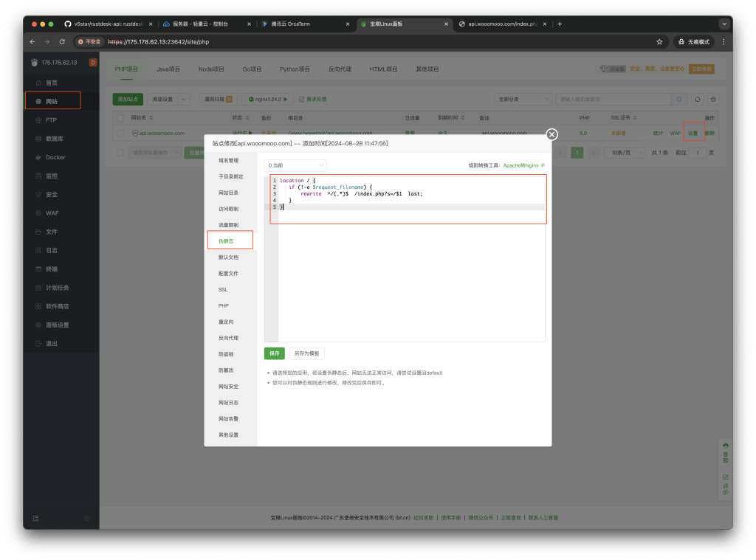Click the 另存为模板 button
The width and height of the screenshot is (756, 560).
pos(306,353)
